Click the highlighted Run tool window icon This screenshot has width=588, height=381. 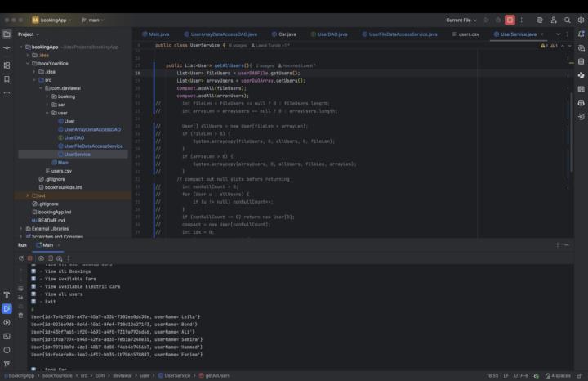pos(7,308)
